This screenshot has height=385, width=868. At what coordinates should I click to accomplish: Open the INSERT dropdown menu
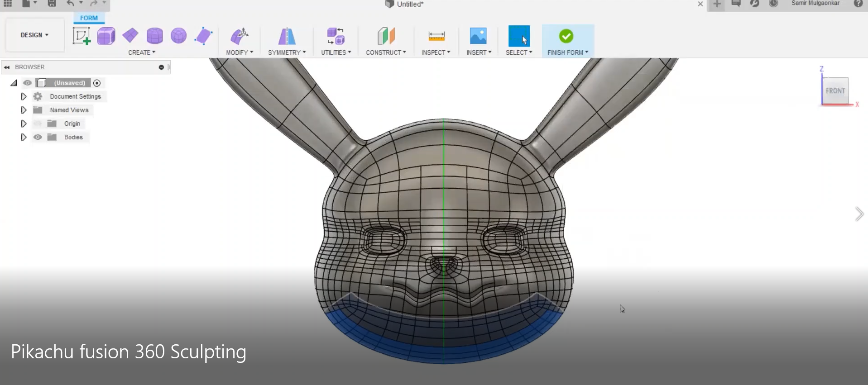coord(479,52)
